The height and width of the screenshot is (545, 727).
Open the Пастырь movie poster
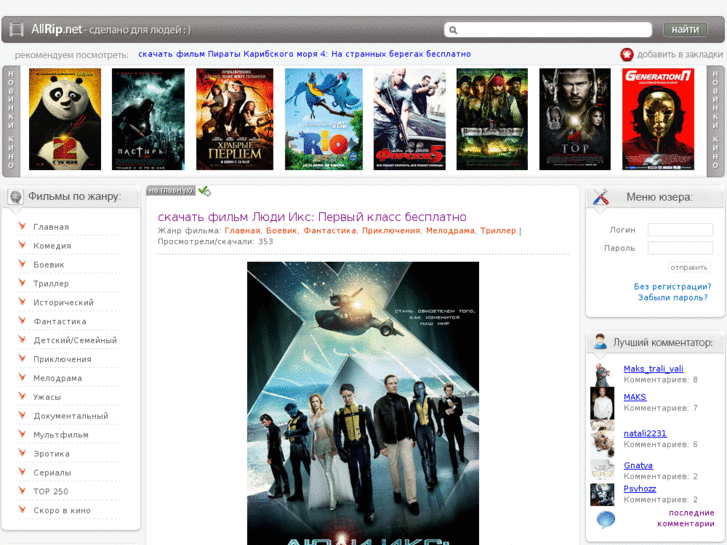148,119
